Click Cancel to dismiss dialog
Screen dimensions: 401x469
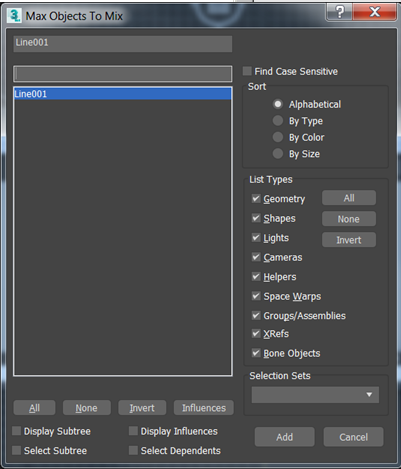[x=353, y=437]
